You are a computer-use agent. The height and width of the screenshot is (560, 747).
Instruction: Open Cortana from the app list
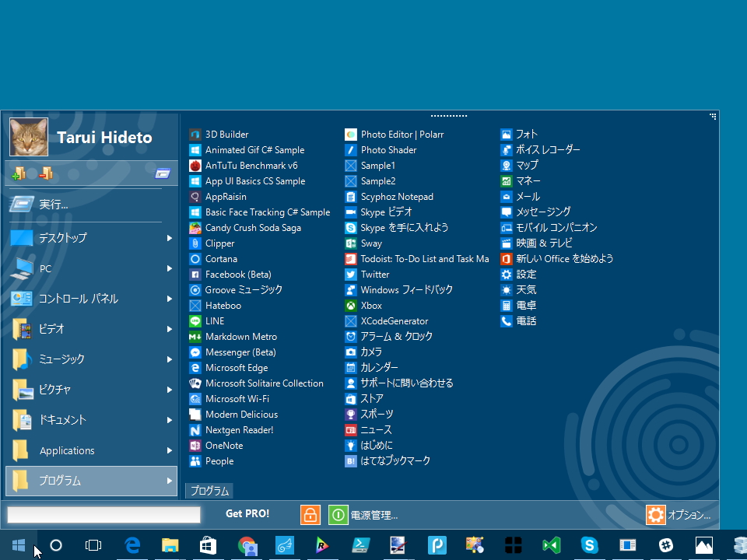[219, 258]
